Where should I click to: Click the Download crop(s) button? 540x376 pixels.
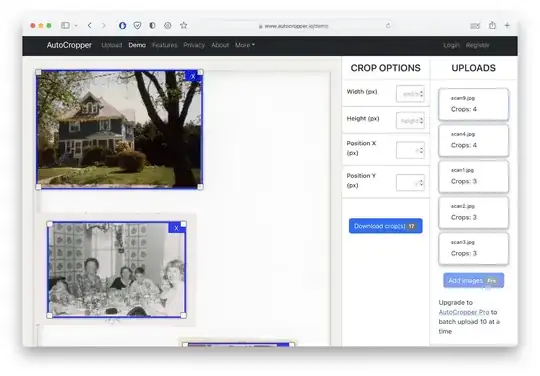(385, 226)
